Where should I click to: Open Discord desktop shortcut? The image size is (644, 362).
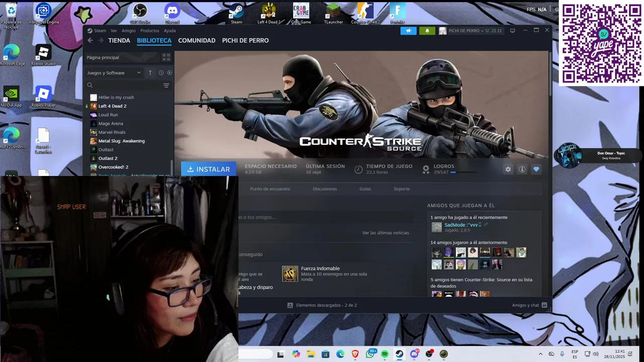click(172, 13)
